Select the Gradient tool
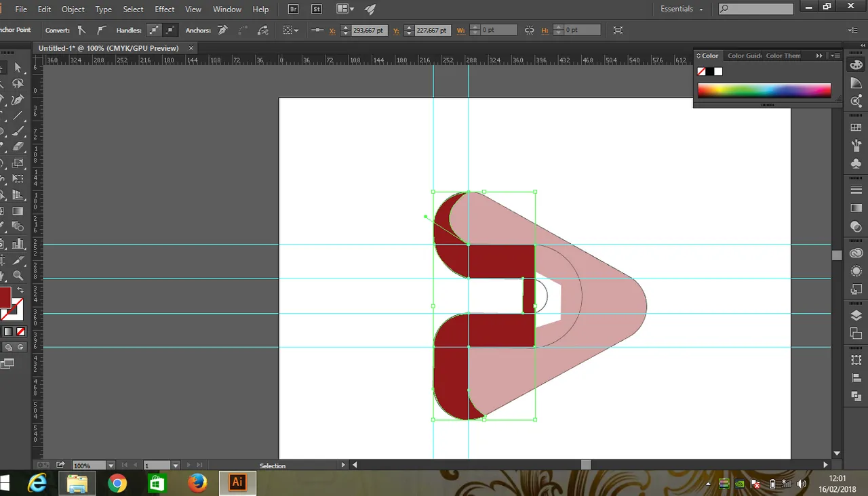Screen dimensions: 868x496 coord(18,211)
